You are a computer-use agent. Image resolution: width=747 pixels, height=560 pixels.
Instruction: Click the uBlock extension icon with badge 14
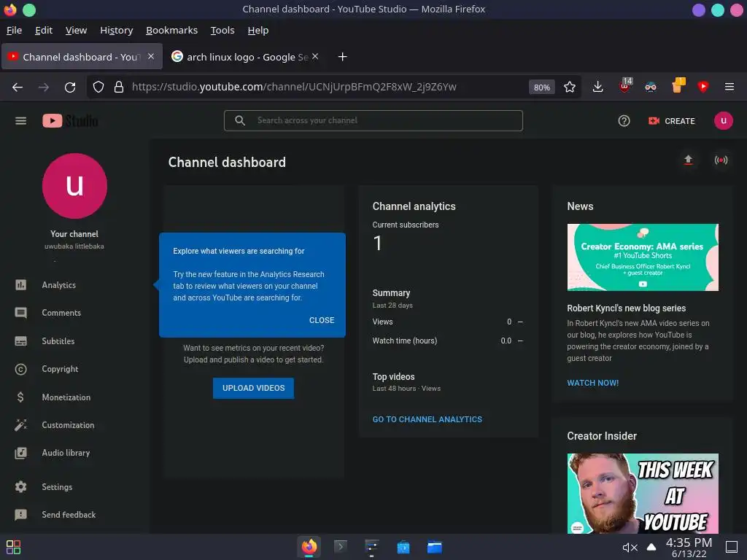point(624,86)
